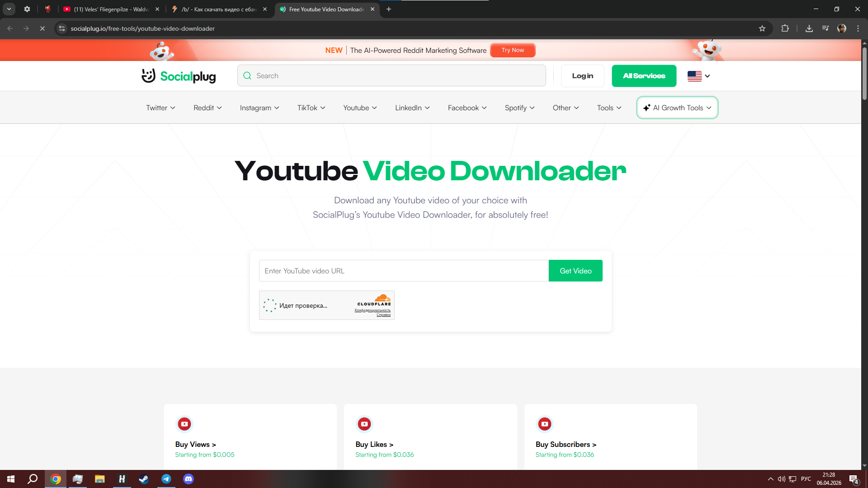Switch to the Veles' Fliegenpilze YouTube tab
Screen dimensions: 868x488
pos(111,9)
